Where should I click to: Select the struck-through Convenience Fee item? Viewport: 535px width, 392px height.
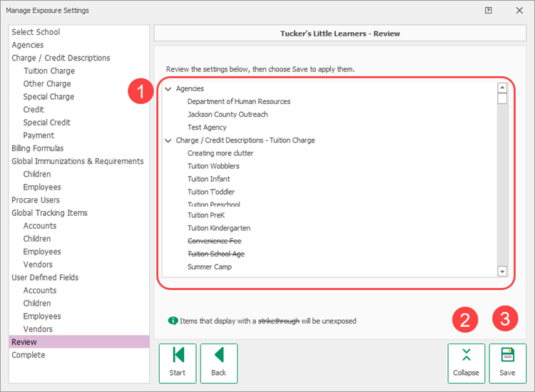(215, 242)
